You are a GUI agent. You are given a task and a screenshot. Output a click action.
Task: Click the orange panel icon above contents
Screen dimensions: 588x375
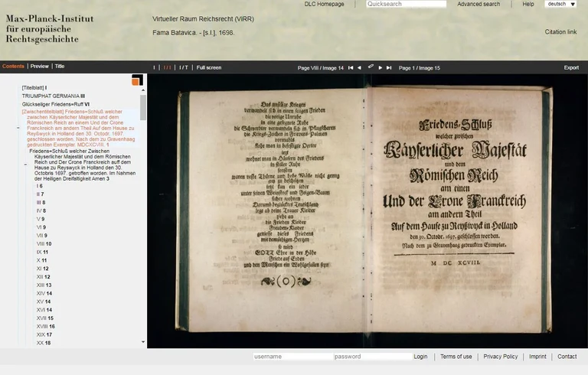(137, 80)
